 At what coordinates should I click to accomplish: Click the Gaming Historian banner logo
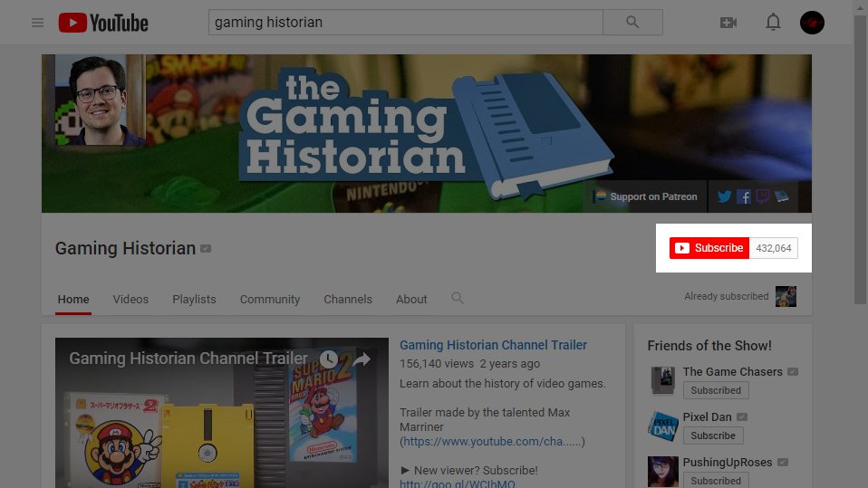click(x=426, y=133)
